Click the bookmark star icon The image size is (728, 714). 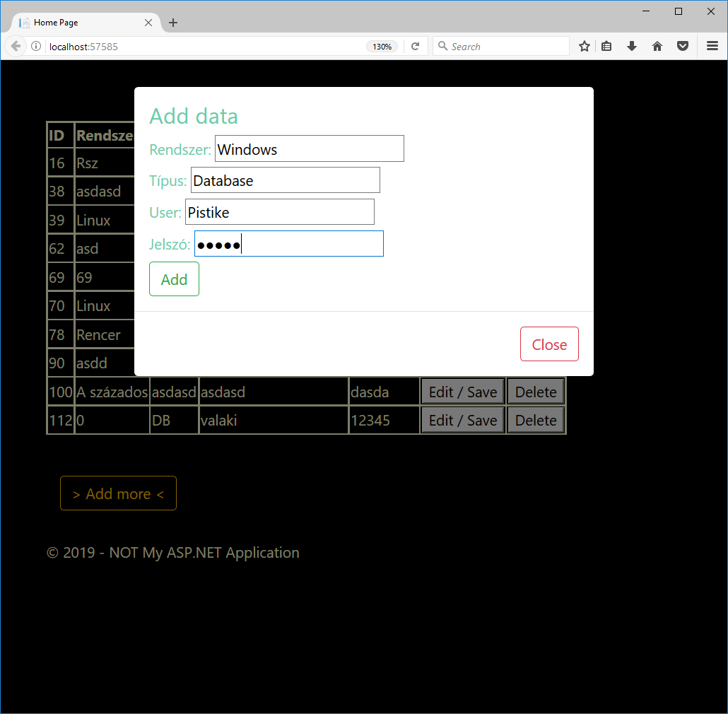point(585,47)
